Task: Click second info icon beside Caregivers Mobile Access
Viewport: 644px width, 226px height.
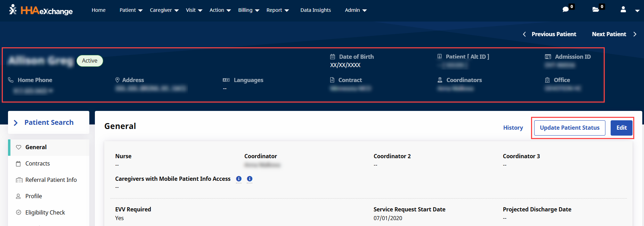Action: [250, 179]
